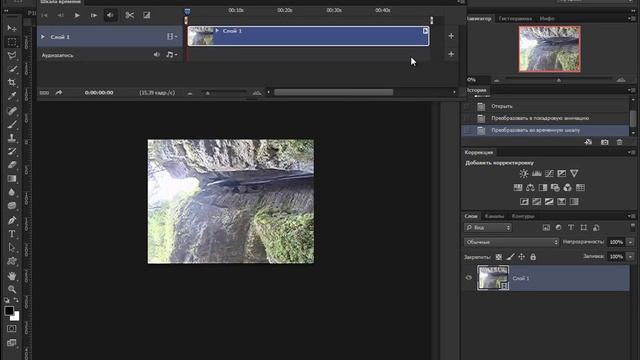Go to first frame of timeline
This screenshot has width=640, height=360.
coord(44,16)
